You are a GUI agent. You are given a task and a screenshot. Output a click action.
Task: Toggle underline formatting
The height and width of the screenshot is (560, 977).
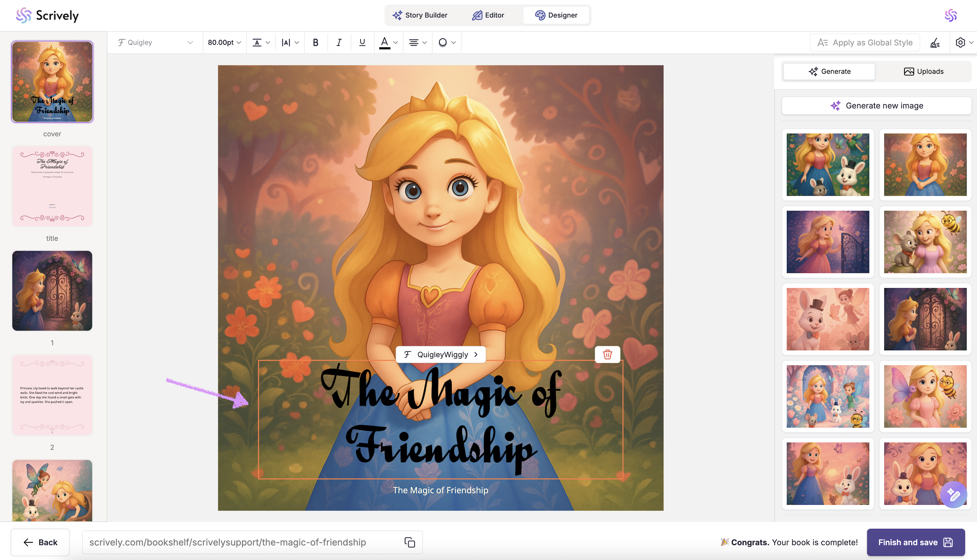pyautogui.click(x=362, y=43)
